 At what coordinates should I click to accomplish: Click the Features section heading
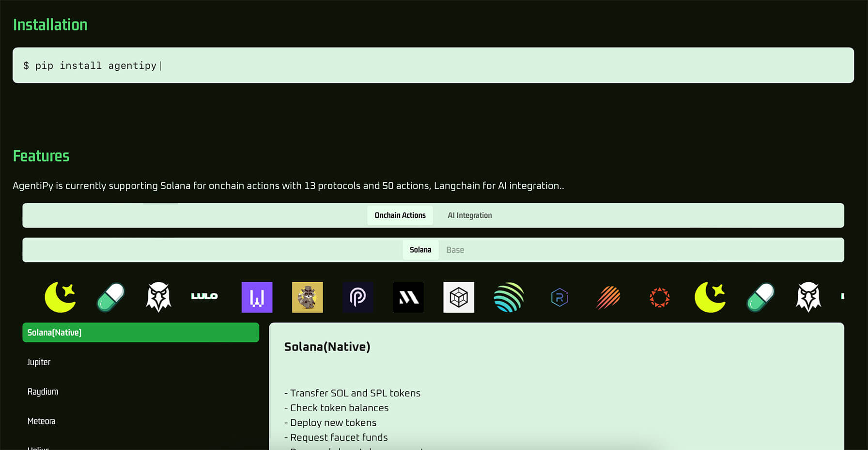coord(41,156)
